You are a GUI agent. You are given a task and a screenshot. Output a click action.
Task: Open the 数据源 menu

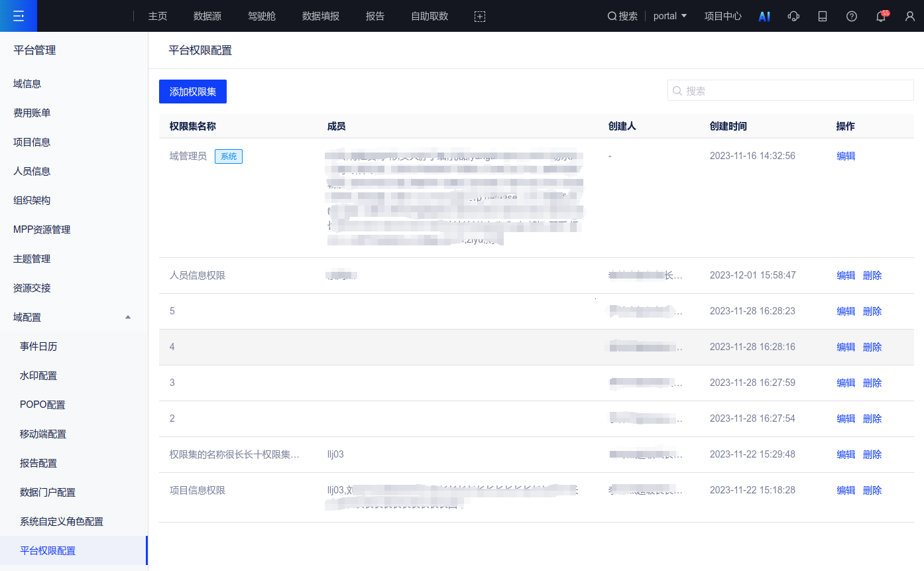pyautogui.click(x=207, y=17)
